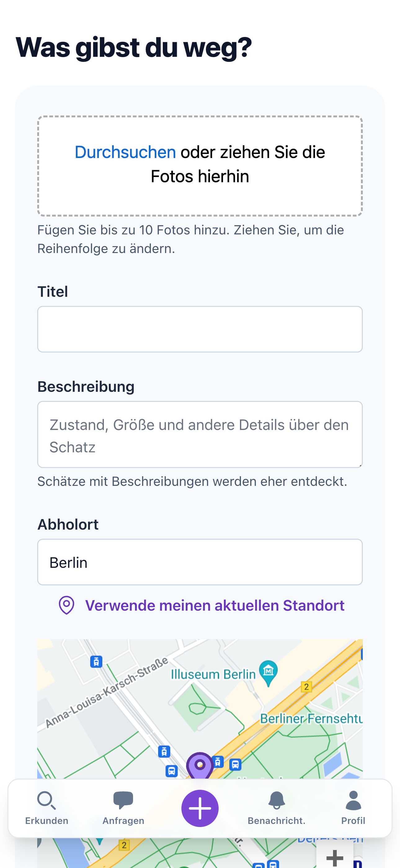Viewport: 400px width, 868px height.
Task: Tap the purple plus add button
Action: tap(200, 808)
